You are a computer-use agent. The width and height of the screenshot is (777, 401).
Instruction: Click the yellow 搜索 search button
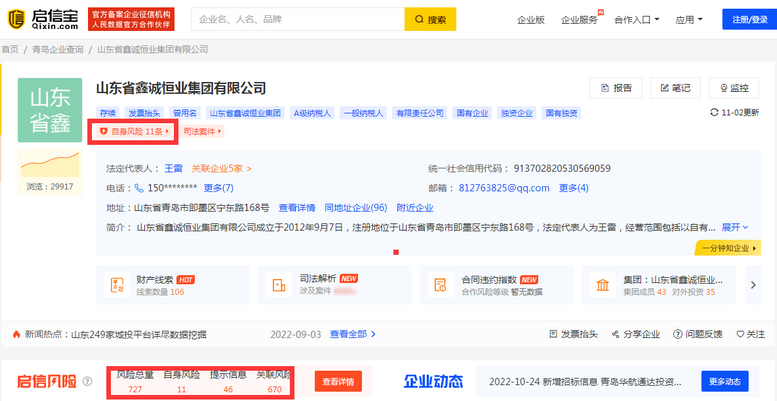click(x=430, y=19)
